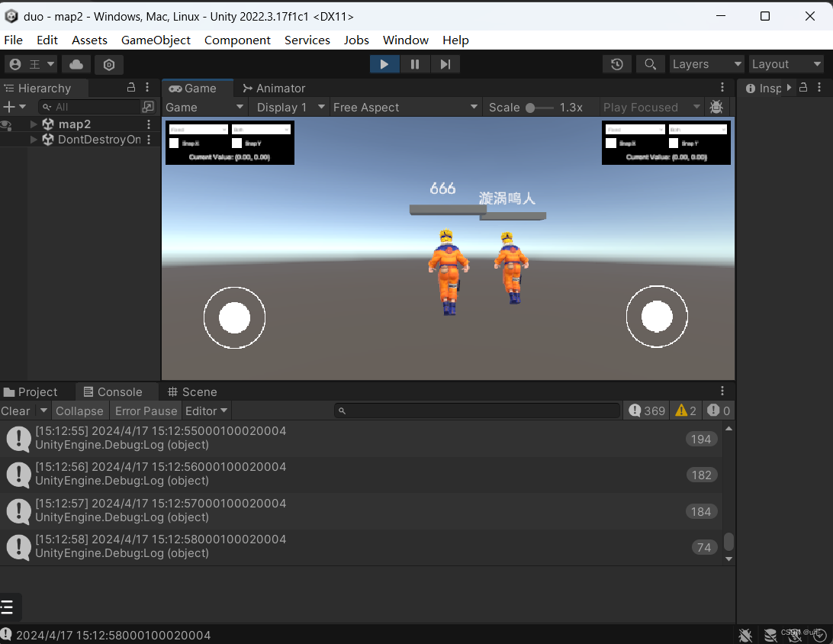Open Unity Cloud services via cloud icon
The image size is (833, 644).
[x=76, y=64]
